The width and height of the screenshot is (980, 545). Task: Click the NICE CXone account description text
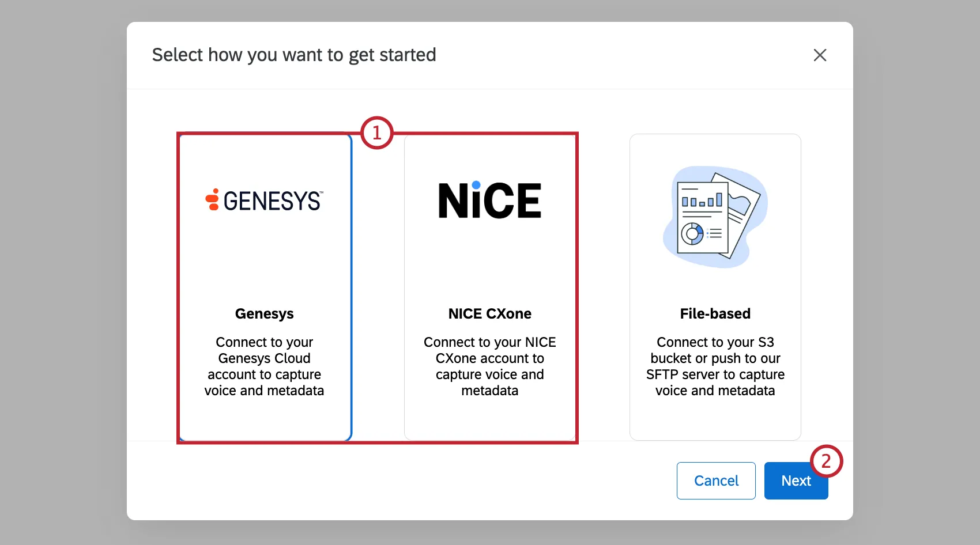[489, 366]
